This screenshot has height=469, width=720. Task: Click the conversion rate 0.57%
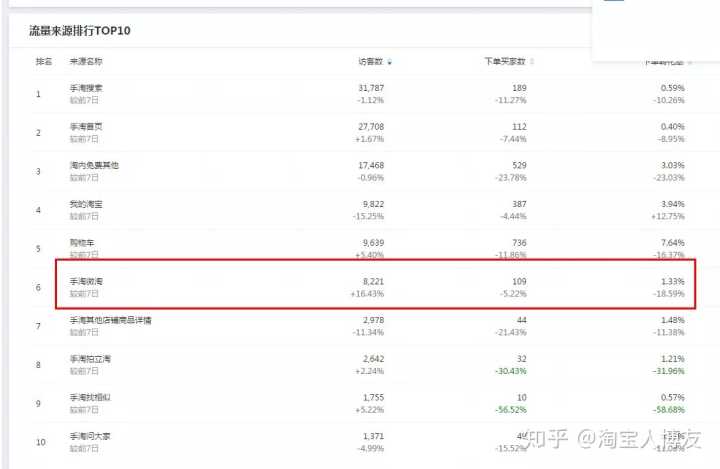(x=673, y=397)
